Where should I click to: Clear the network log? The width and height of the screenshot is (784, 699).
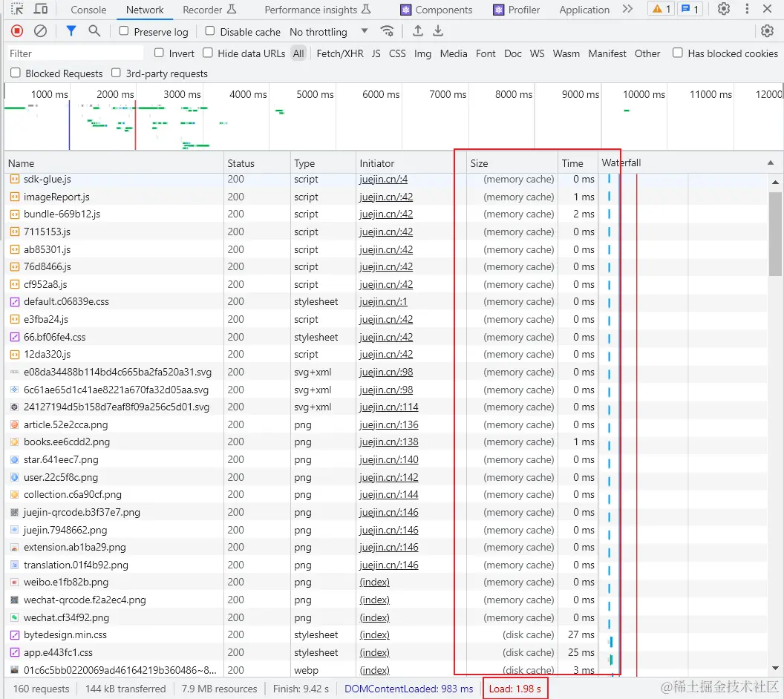[x=41, y=31]
